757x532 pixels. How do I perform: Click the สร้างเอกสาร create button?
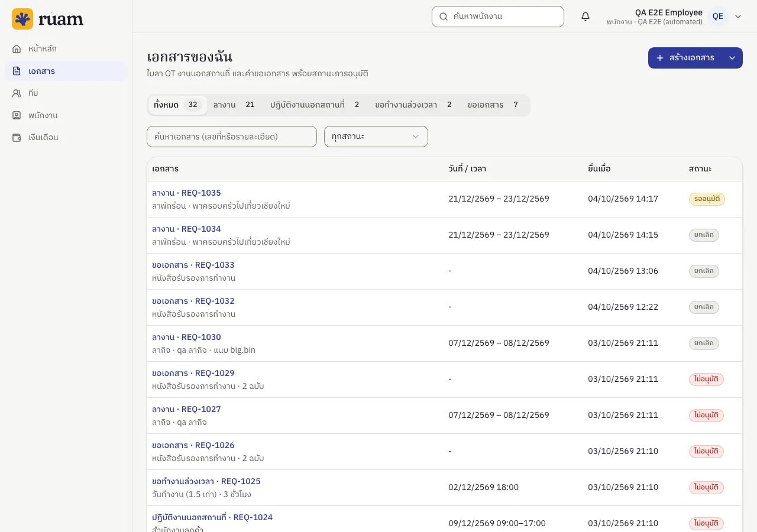[x=685, y=58]
